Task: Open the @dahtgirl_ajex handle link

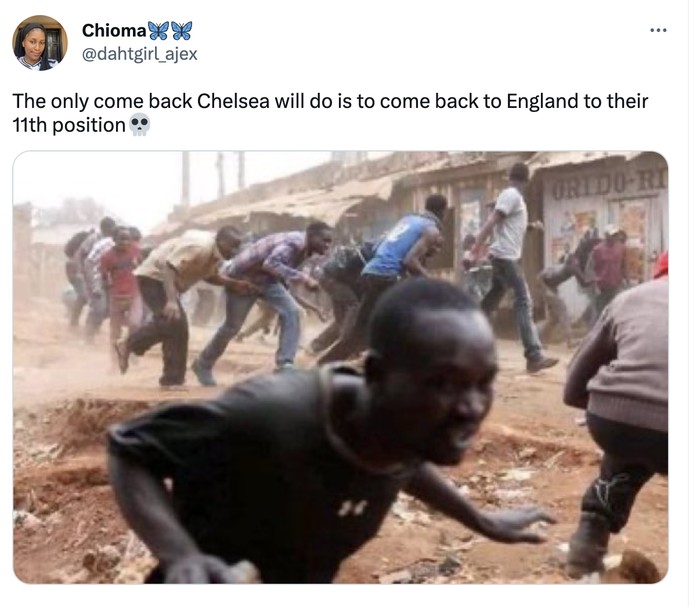Action: (x=139, y=54)
